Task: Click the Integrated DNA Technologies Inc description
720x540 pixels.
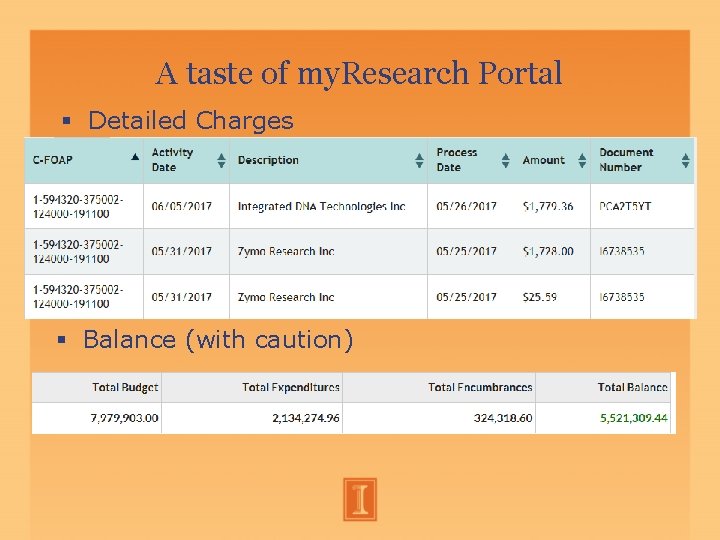Action: point(321,207)
